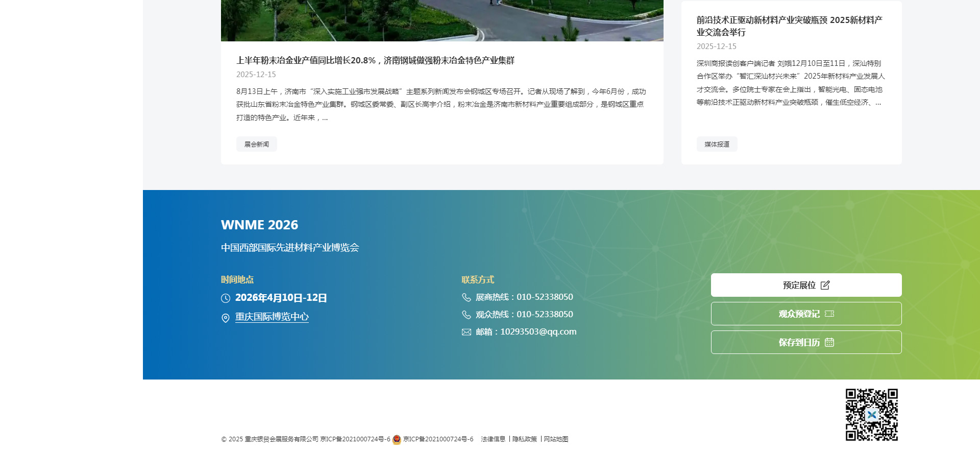Click the police badge icon in footer
The height and width of the screenshot is (450, 980).
tap(397, 439)
